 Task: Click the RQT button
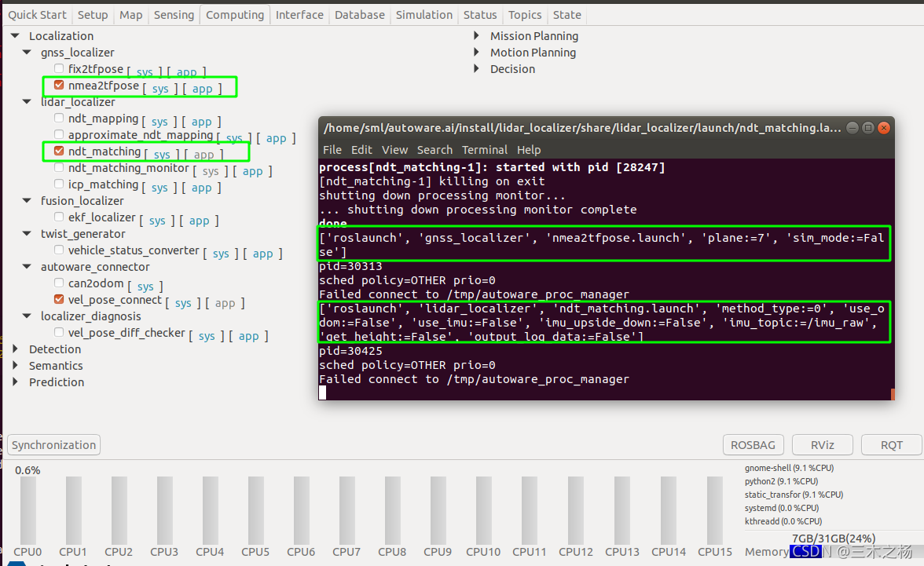892,444
